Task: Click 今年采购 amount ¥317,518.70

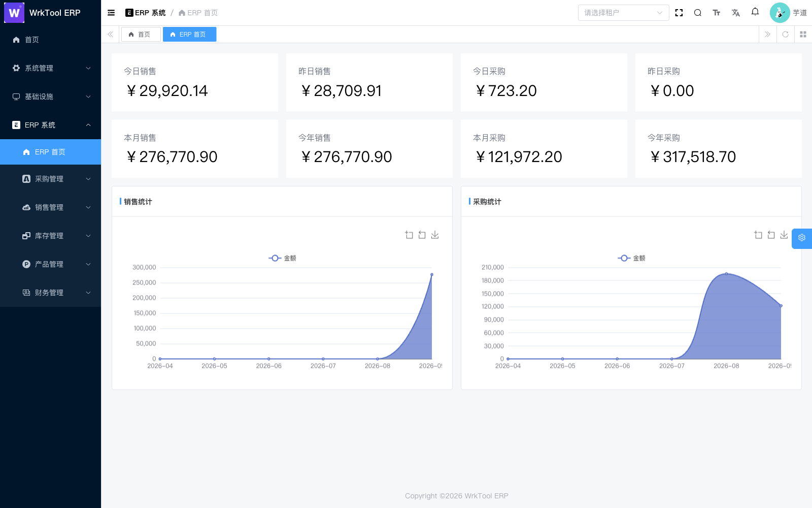Action: click(x=693, y=157)
